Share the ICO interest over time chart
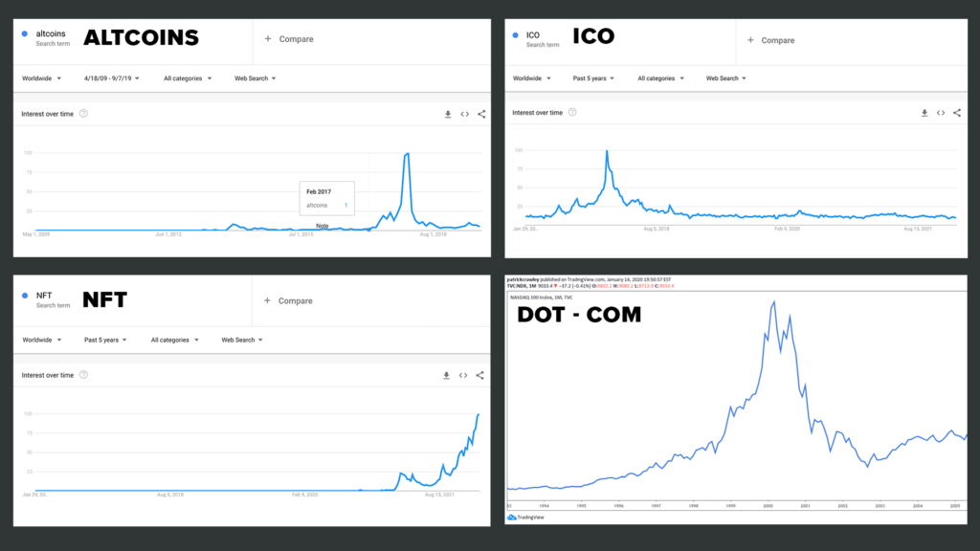The height and width of the screenshot is (551, 980). click(957, 113)
